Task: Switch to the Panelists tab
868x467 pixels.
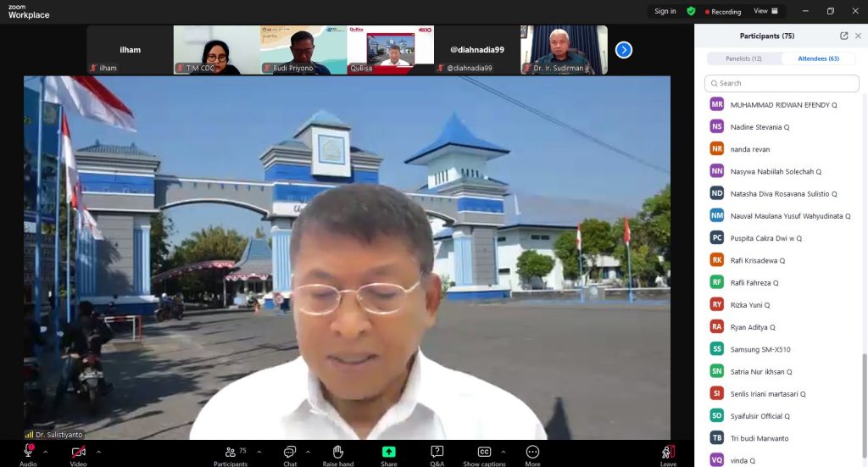Action: [744, 58]
